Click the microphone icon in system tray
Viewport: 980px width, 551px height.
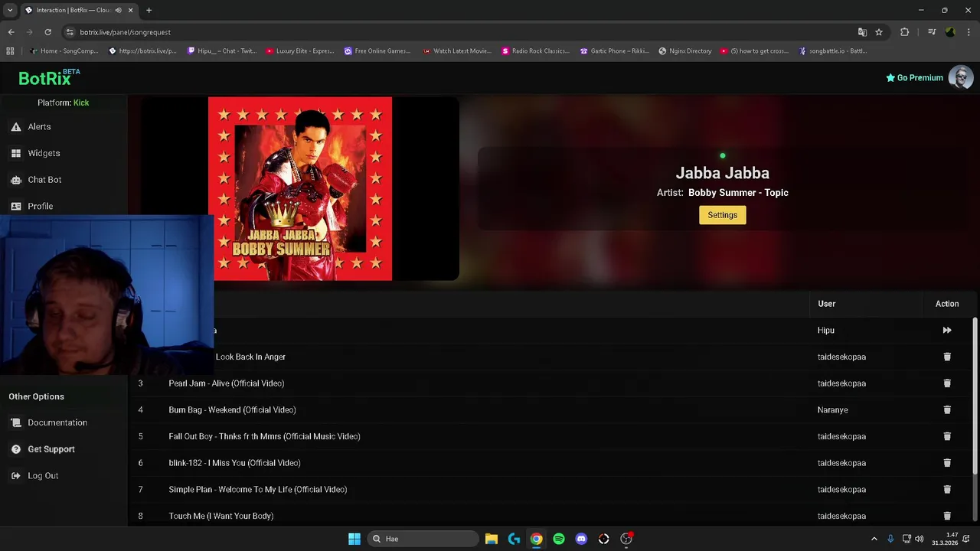tap(890, 539)
